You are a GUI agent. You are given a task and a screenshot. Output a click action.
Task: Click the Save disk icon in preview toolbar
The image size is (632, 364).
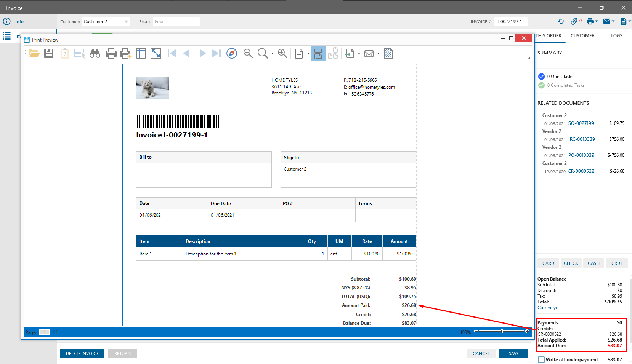pyautogui.click(x=49, y=54)
